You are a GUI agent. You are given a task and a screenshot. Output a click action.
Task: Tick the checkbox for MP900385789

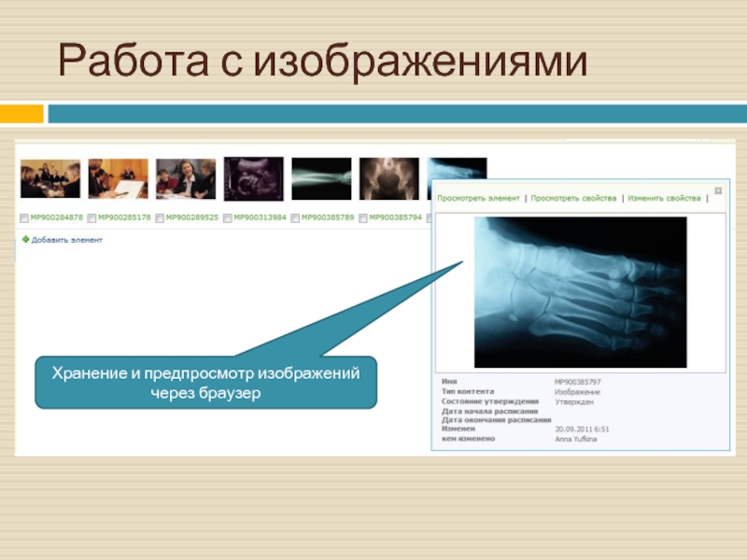(295, 218)
